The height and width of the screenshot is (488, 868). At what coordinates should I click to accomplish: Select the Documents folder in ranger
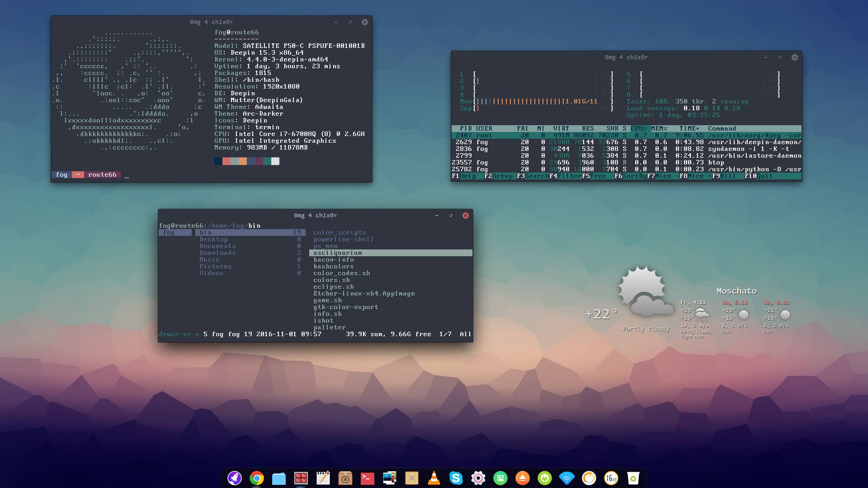tap(217, 246)
